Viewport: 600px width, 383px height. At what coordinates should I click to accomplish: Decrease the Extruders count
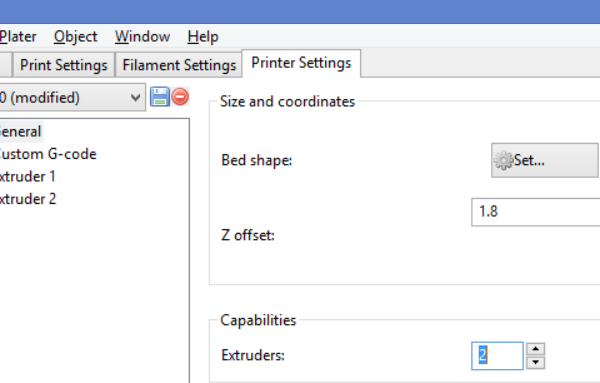pyautogui.click(x=535, y=362)
